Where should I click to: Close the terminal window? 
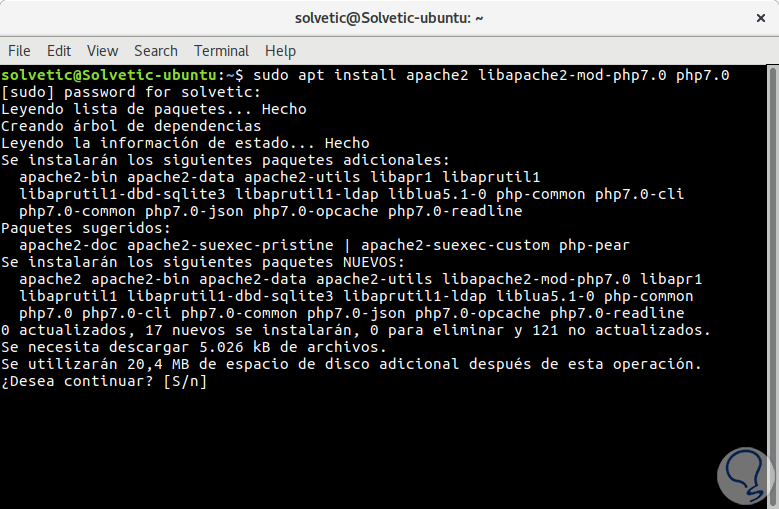pyautogui.click(x=760, y=18)
